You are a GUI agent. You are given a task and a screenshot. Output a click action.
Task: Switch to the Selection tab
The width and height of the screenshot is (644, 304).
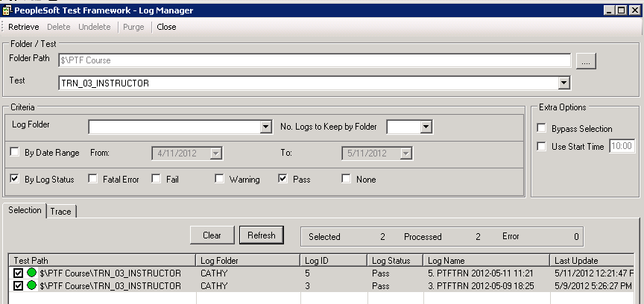[x=25, y=210]
